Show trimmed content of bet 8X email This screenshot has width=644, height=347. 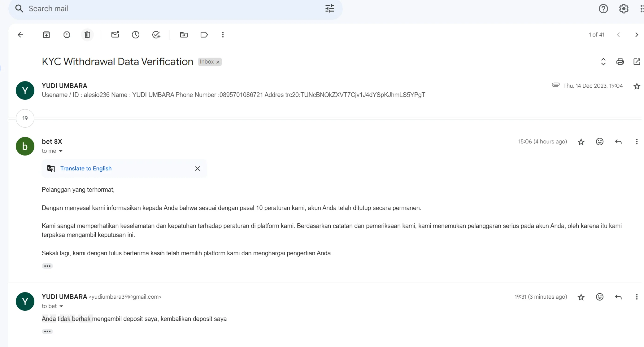coord(47,266)
